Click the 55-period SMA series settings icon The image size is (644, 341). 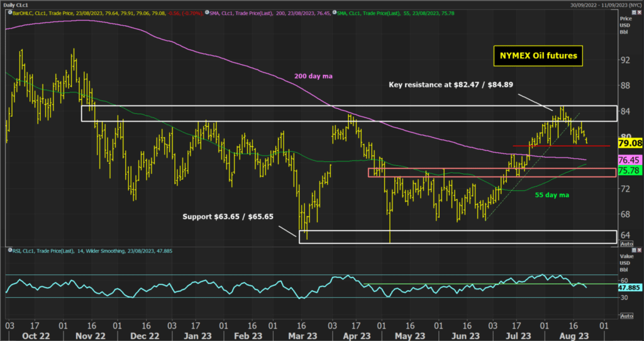(335, 13)
